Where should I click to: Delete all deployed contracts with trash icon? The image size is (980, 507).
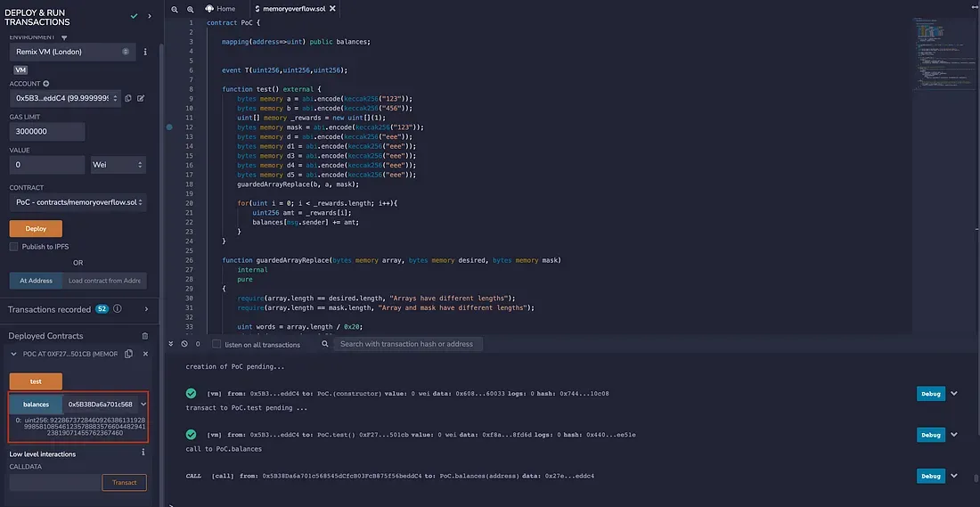pos(145,336)
